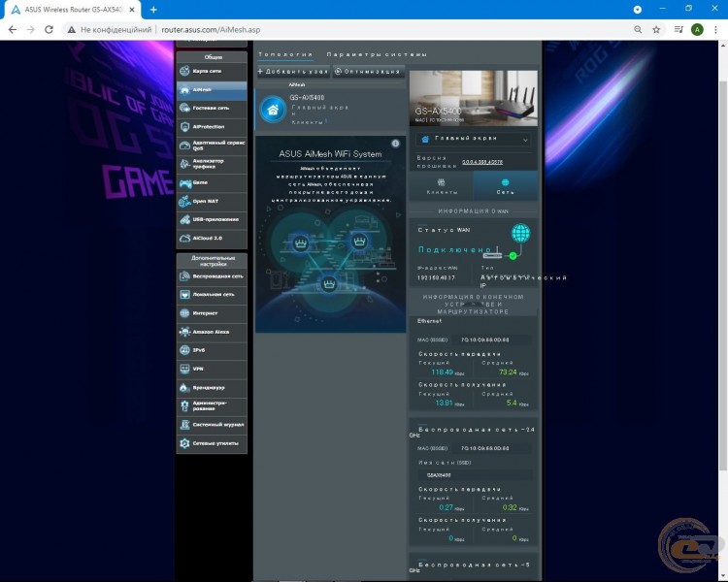Select AiMesh in the sidebar
Viewport: 728px width, 582px height.
212,89
